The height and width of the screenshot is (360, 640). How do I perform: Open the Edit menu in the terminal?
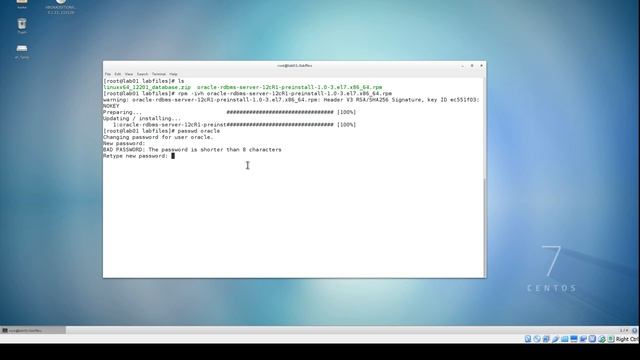[118, 74]
